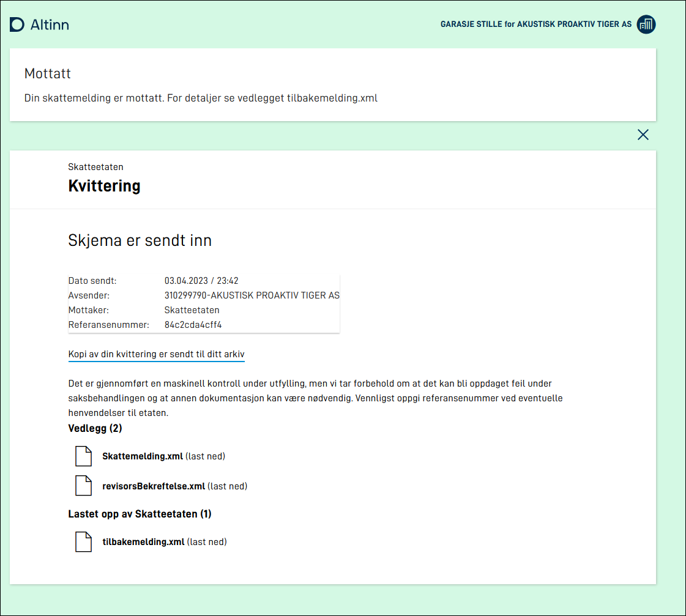Screen dimensions: 686x616
Task: Open 'Kopi av din kvittering' archive link
Action: click(x=156, y=354)
